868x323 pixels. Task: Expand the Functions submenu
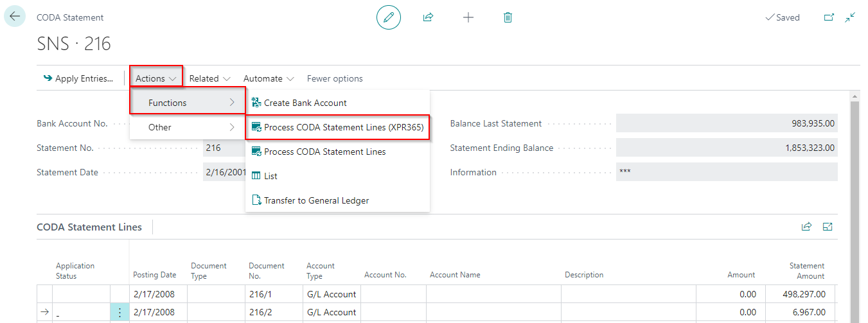point(188,103)
